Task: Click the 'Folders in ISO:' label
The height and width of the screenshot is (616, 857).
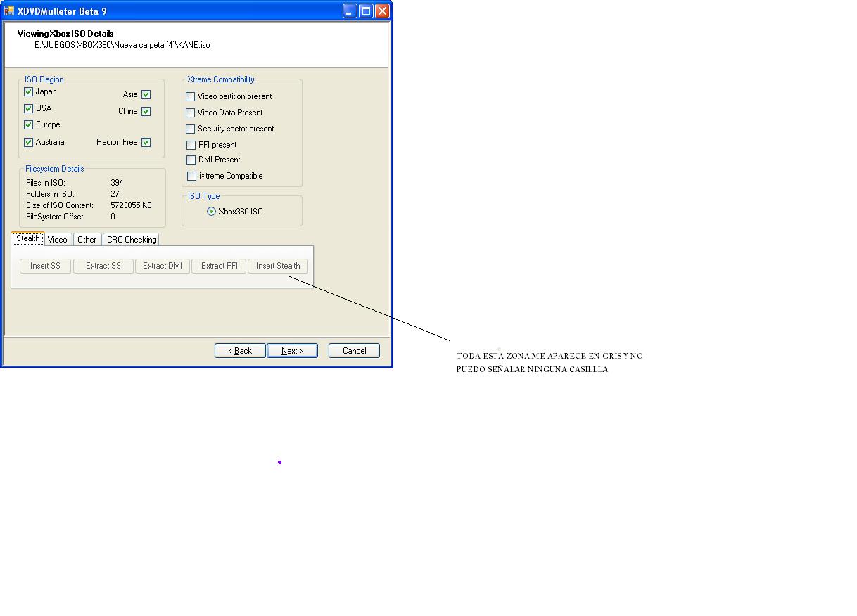Action: pos(50,194)
